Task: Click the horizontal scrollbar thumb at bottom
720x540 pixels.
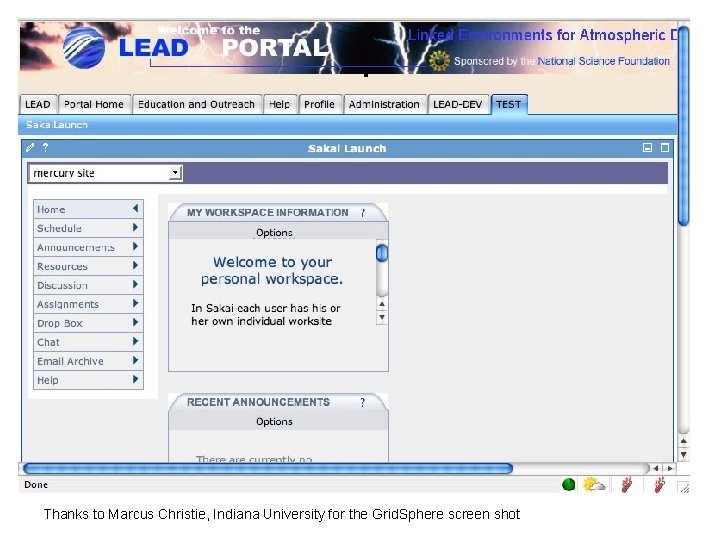Action: [x=268, y=468]
